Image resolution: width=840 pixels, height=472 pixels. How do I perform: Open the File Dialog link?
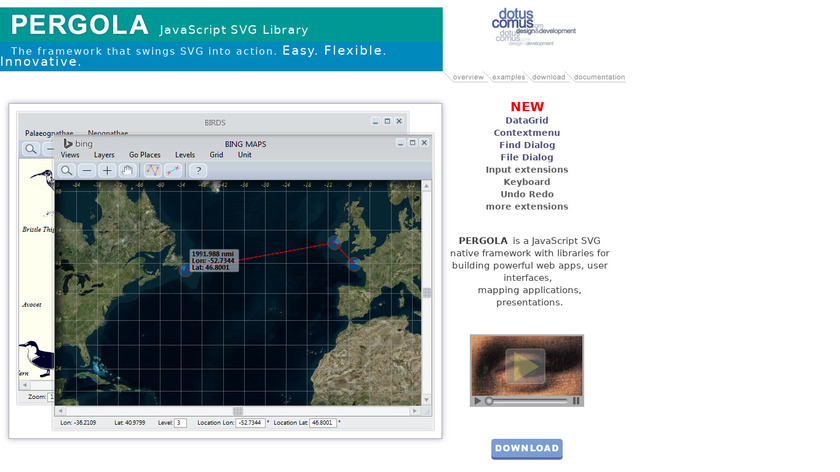527,158
